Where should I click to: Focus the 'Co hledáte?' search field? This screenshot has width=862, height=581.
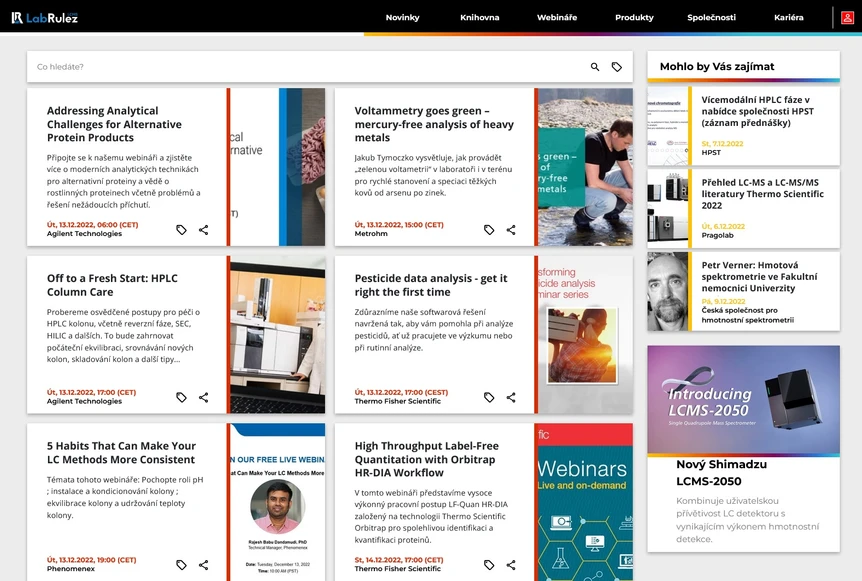click(308, 67)
